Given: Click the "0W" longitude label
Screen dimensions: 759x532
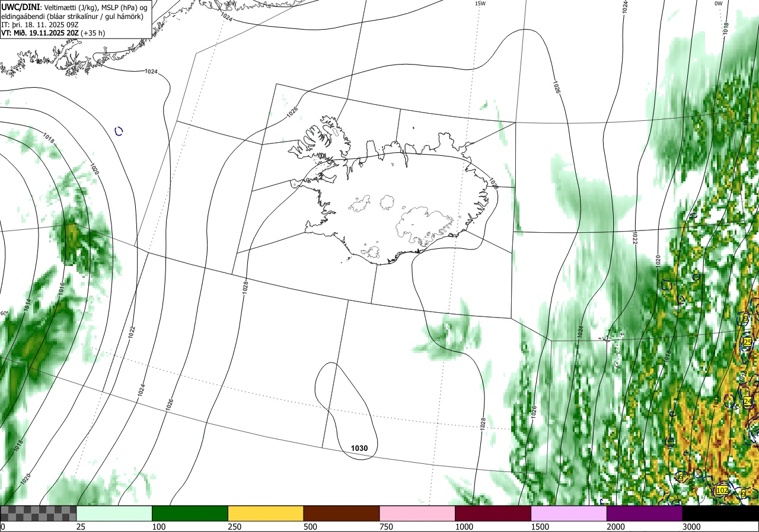Looking at the screenshot, I should (x=718, y=4).
